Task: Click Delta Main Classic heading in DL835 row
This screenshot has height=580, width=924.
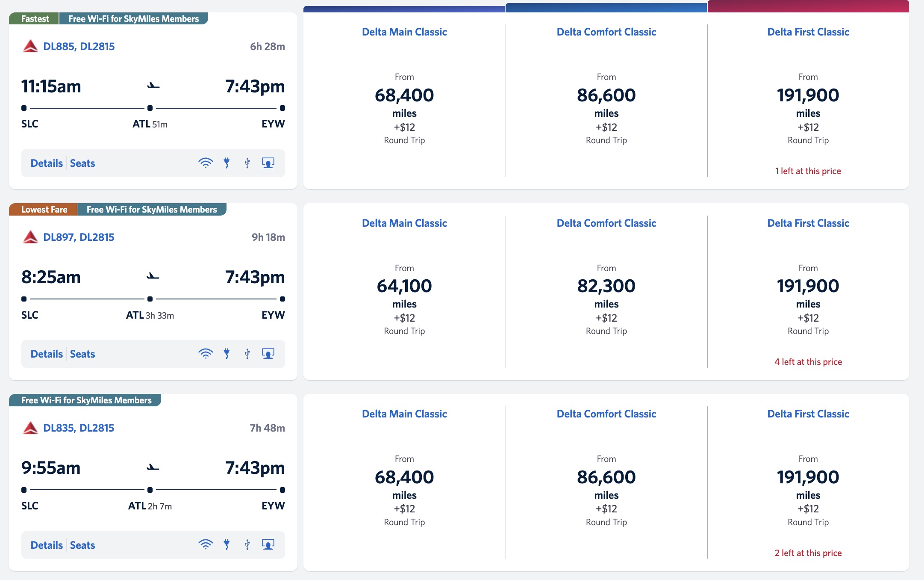Action: (404, 414)
